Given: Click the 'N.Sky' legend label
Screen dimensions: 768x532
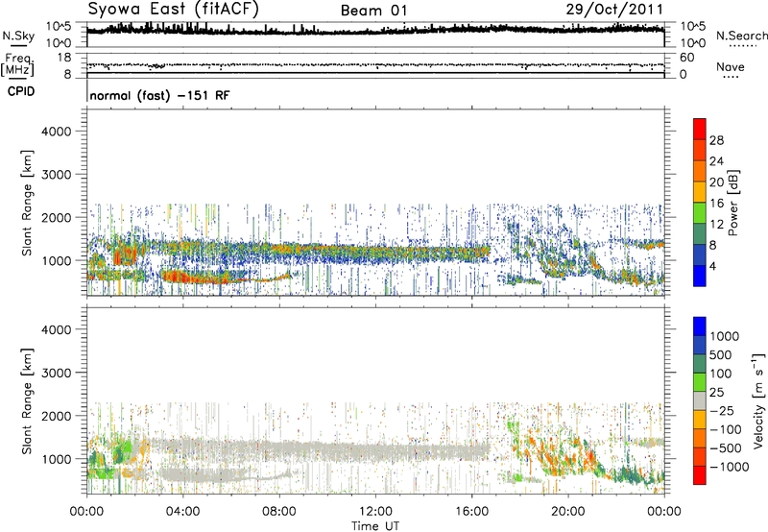Looking at the screenshot, I should (x=18, y=36).
